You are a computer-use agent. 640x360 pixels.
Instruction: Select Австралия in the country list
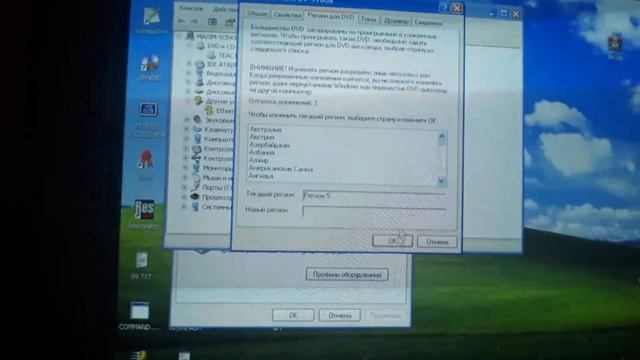click(x=265, y=129)
